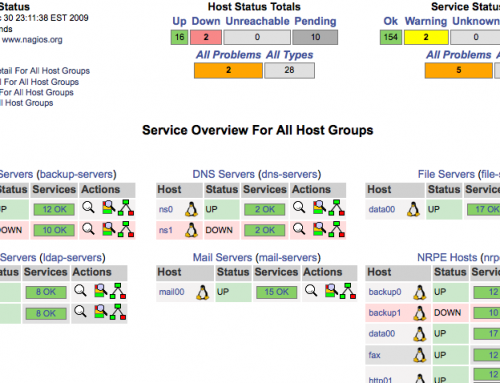Open the ns1 service detail icon
Viewport: 500px width, 383px height.
[319, 229]
